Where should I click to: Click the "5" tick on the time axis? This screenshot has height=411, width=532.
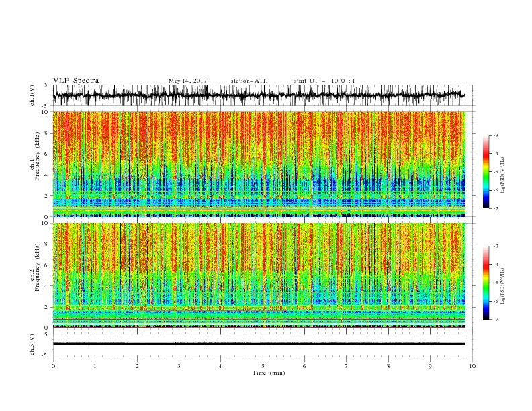263,366
